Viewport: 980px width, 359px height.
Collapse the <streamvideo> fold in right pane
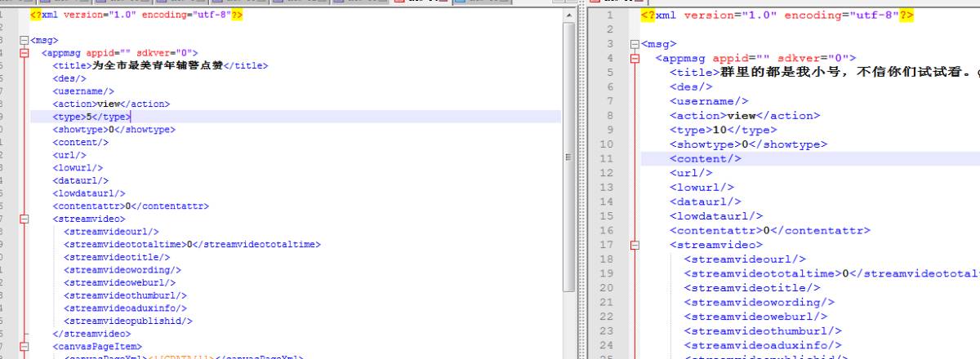(x=634, y=245)
